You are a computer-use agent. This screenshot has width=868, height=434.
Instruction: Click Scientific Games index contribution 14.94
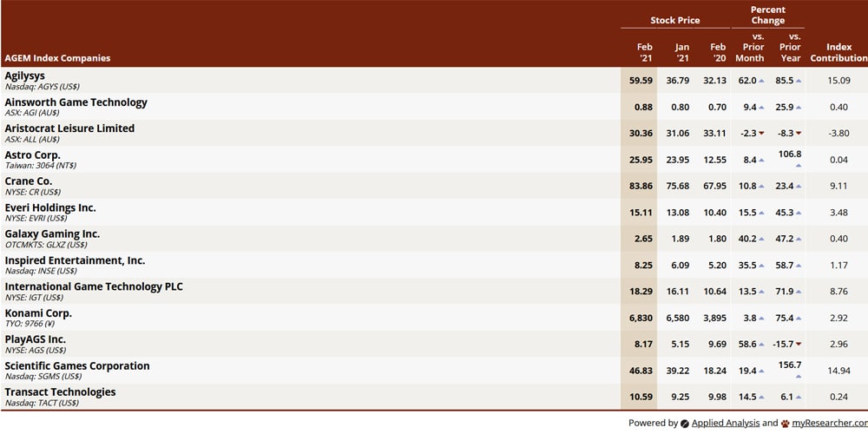pos(838,371)
